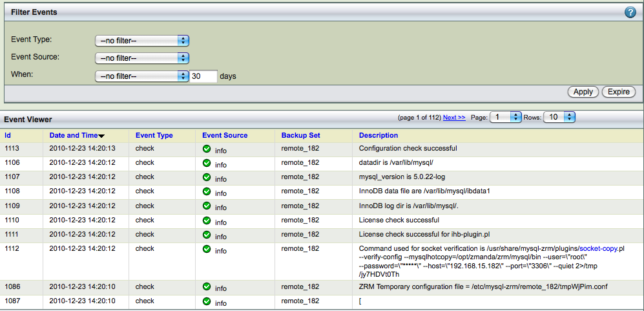Click the '(page 1 of 112)' indicator

420,118
